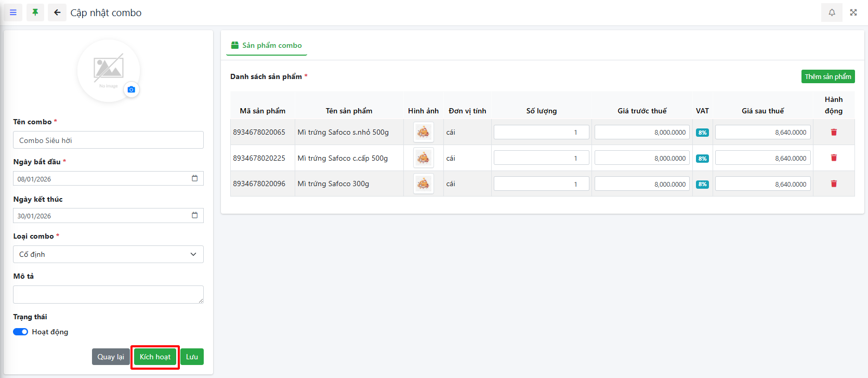Screen dimensions: 868x378
Task: Click the green pin icon
Action: tap(35, 12)
